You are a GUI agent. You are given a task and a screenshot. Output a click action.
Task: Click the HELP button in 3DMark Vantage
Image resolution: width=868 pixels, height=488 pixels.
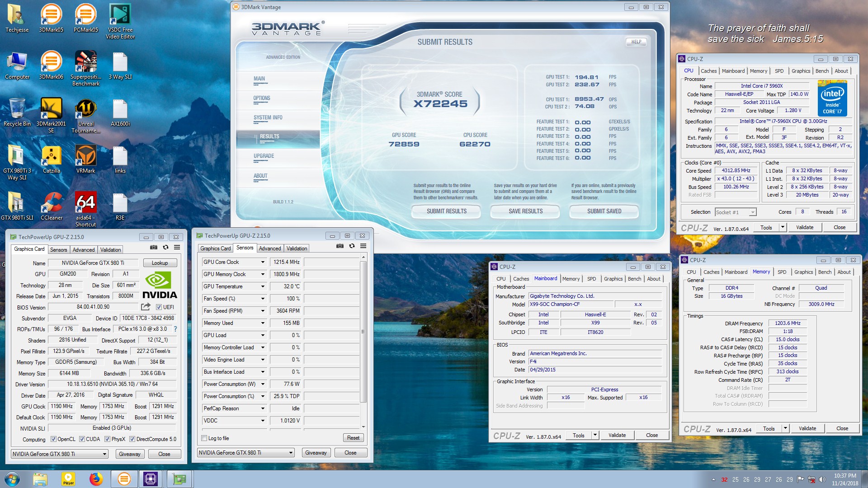coord(636,42)
